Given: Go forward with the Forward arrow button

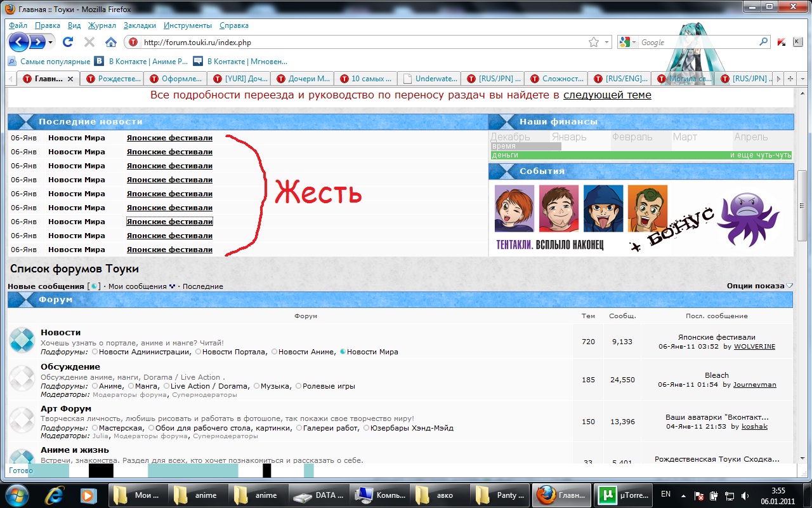Looking at the screenshot, I should click(x=37, y=43).
